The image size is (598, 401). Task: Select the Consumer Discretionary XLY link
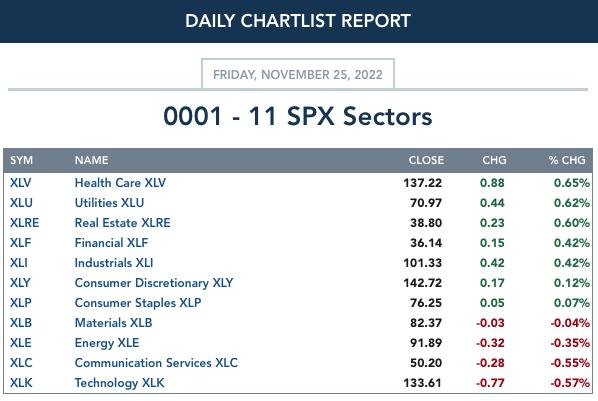coord(154,283)
